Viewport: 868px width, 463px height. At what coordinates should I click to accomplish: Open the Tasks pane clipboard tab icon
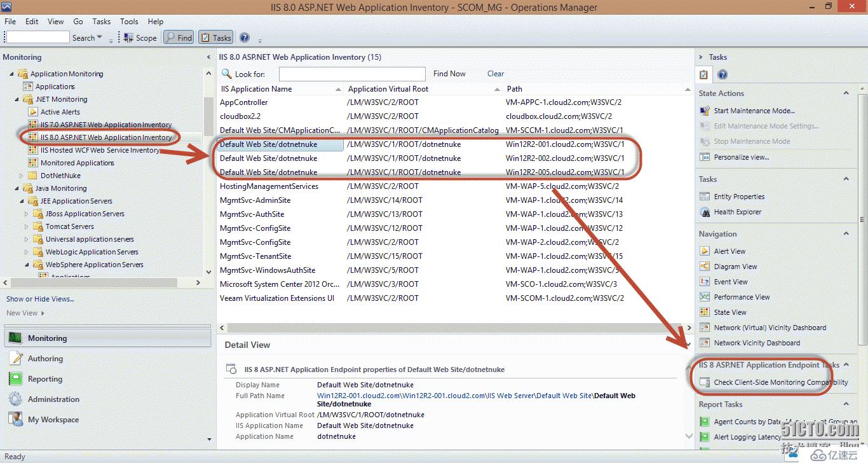[x=703, y=74]
